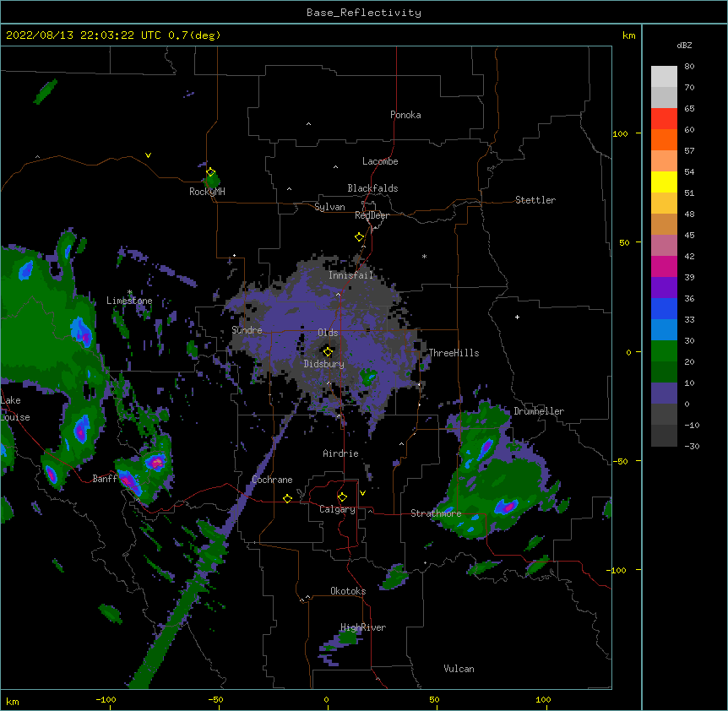
Task: Click the Ponoka city label
Action: pyautogui.click(x=405, y=115)
